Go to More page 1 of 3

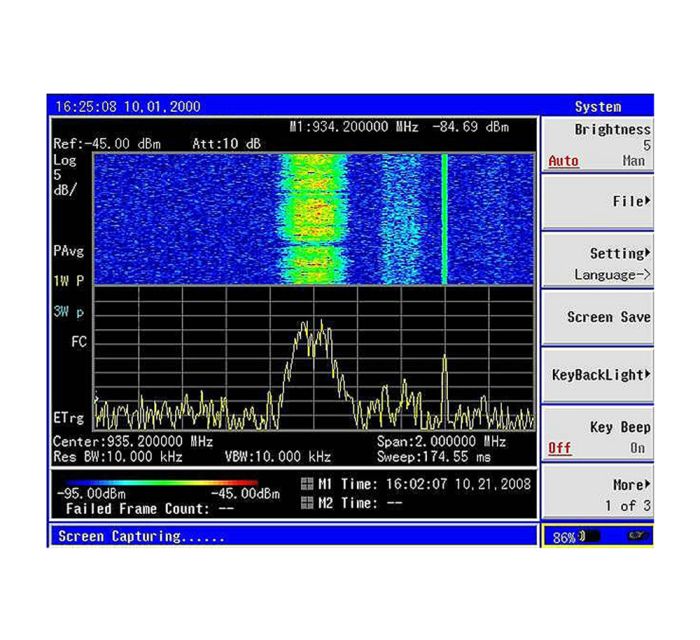point(598,492)
